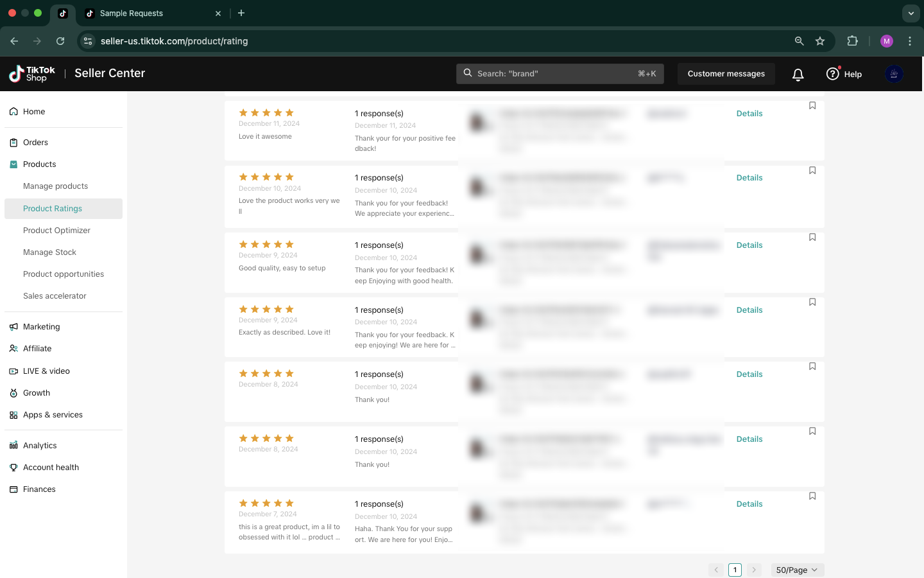The height and width of the screenshot is (578, 924).
Task: Toggle bookmark on December 11 review
Action: pos(812,106)
